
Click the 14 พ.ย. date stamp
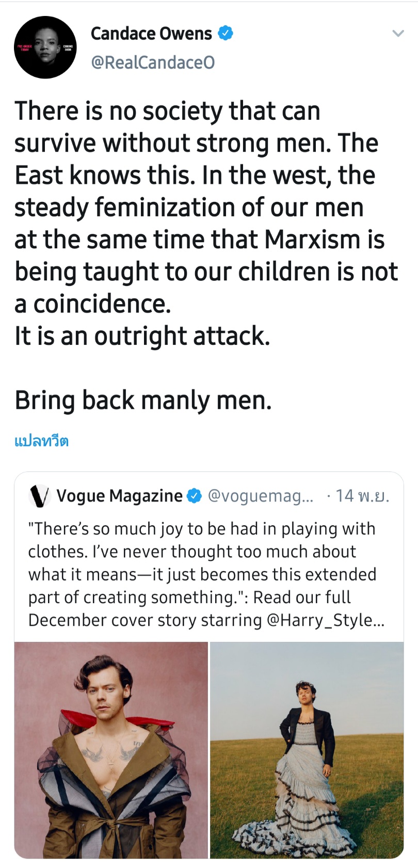[362, 496]
